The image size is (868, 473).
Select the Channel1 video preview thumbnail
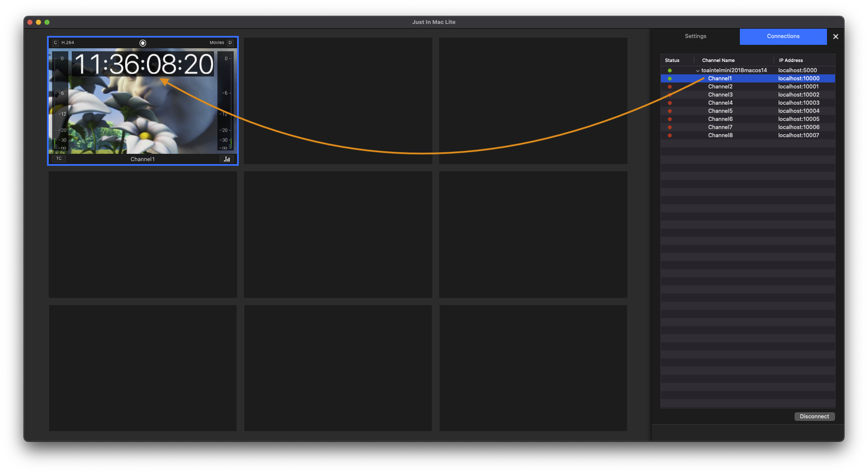(x=143, y=101)
